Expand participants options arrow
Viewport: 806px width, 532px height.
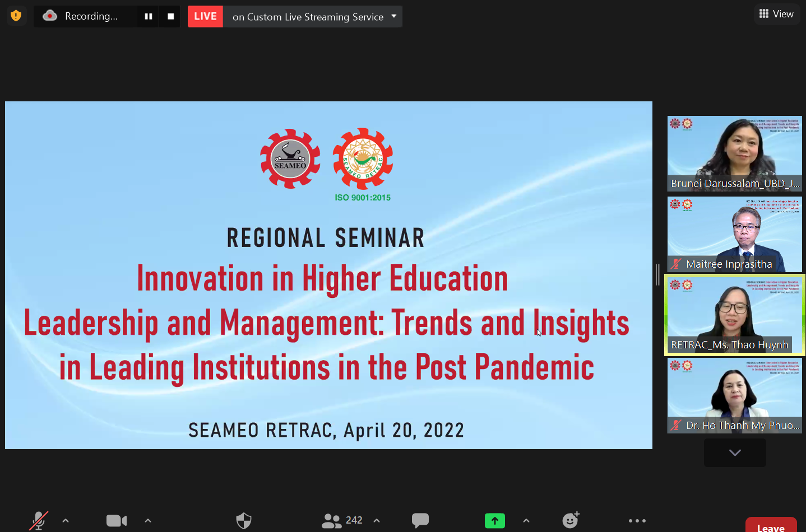point(377,521)
